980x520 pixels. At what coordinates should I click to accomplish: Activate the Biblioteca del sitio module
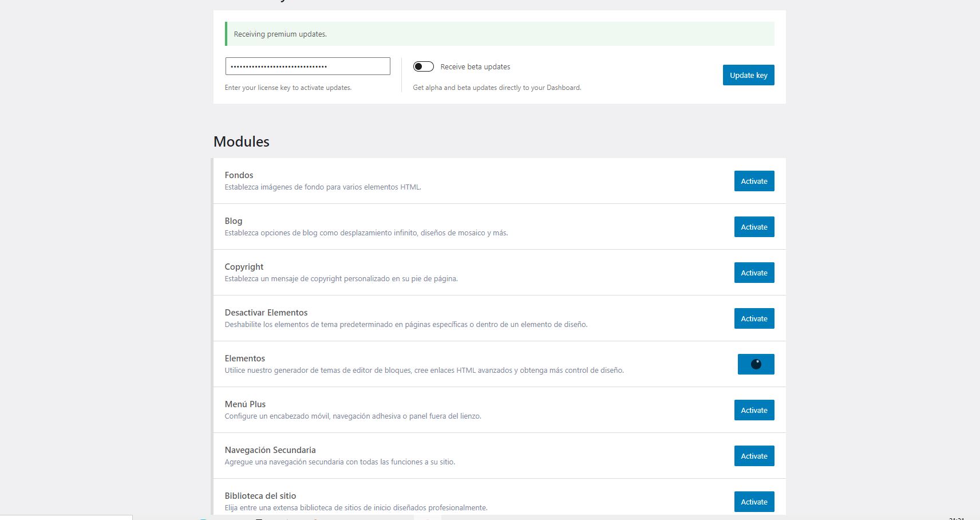pos(754,502)
